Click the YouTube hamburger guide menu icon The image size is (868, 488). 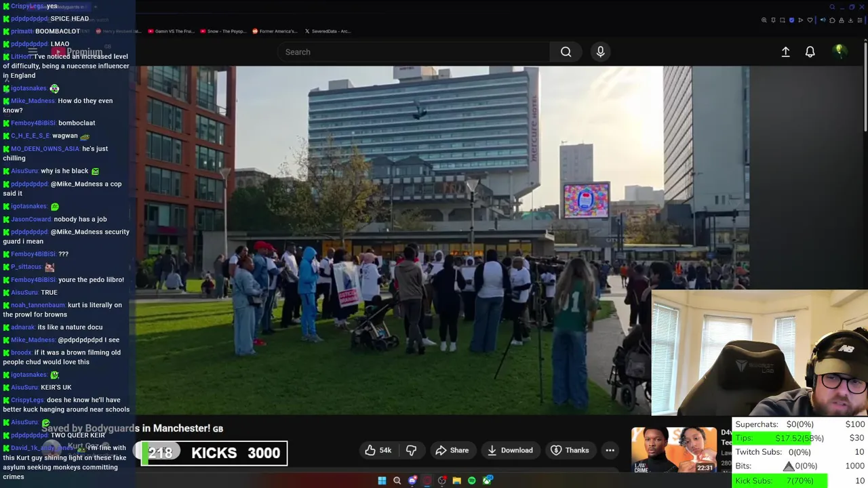tap(32, 52)
